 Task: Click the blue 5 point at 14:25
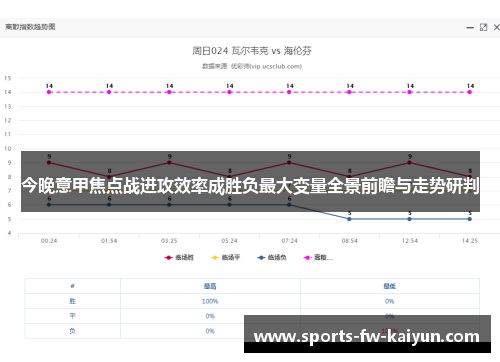pos(469,219)
